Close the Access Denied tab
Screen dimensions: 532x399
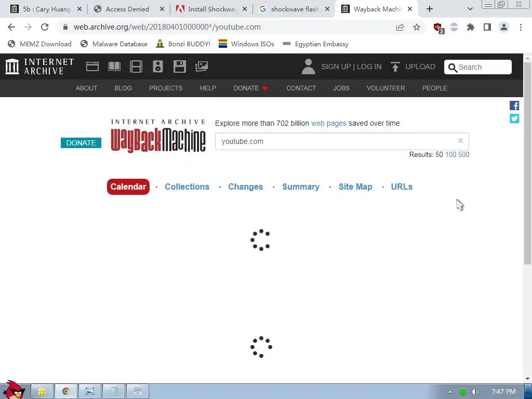(162, 9)
